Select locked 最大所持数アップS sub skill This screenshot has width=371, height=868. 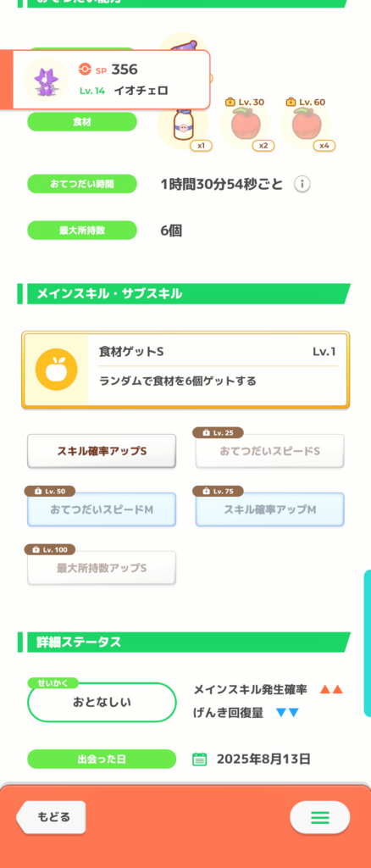pos(102,568)
